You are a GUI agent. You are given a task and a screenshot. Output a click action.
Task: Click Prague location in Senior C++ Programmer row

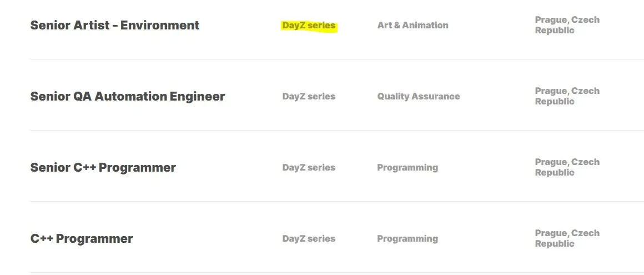coord(567,167)
